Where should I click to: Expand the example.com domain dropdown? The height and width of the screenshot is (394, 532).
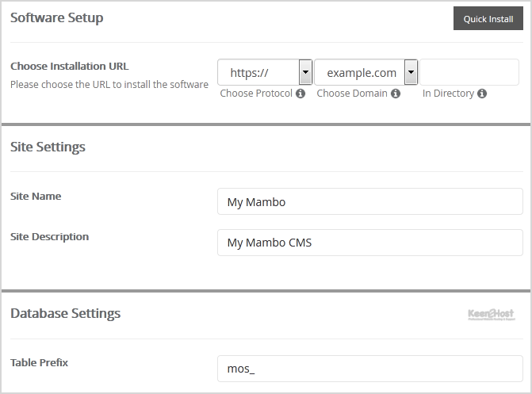pyautogui.click(x=366, y=72)
